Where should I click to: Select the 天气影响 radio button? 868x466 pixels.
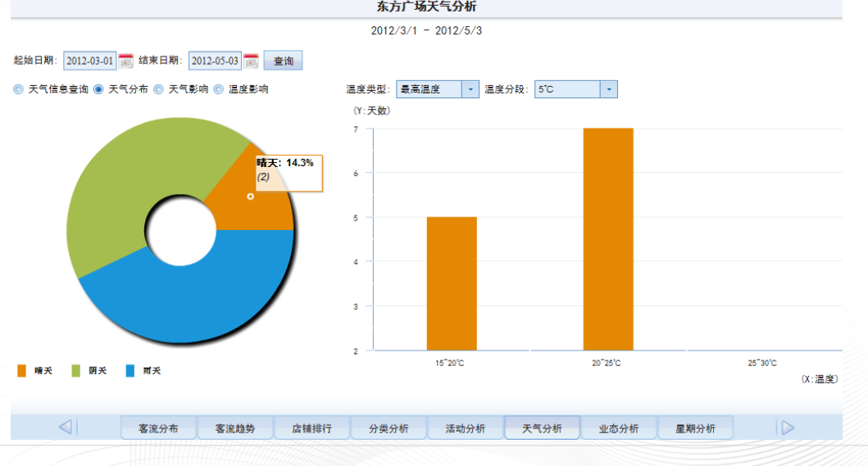[159, 89]
